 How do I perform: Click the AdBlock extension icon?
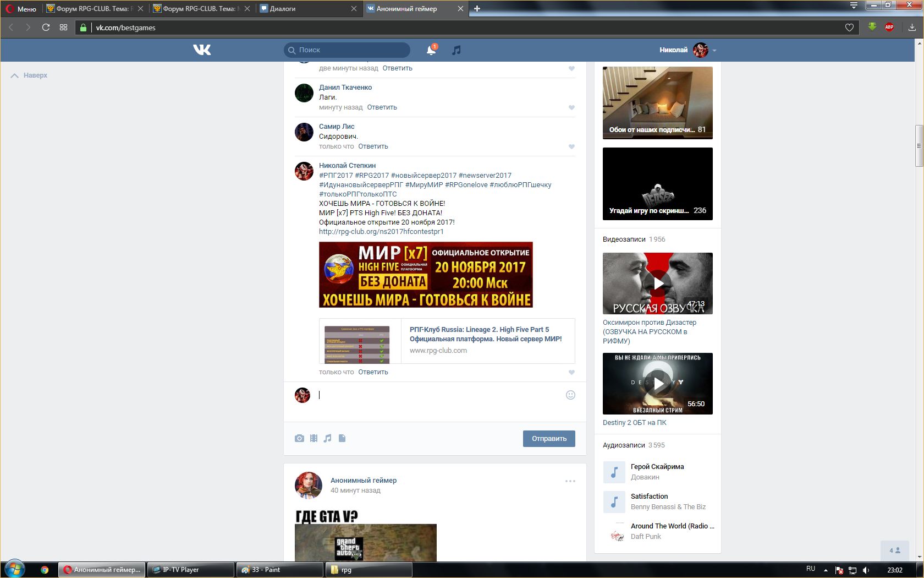[889, 27]
